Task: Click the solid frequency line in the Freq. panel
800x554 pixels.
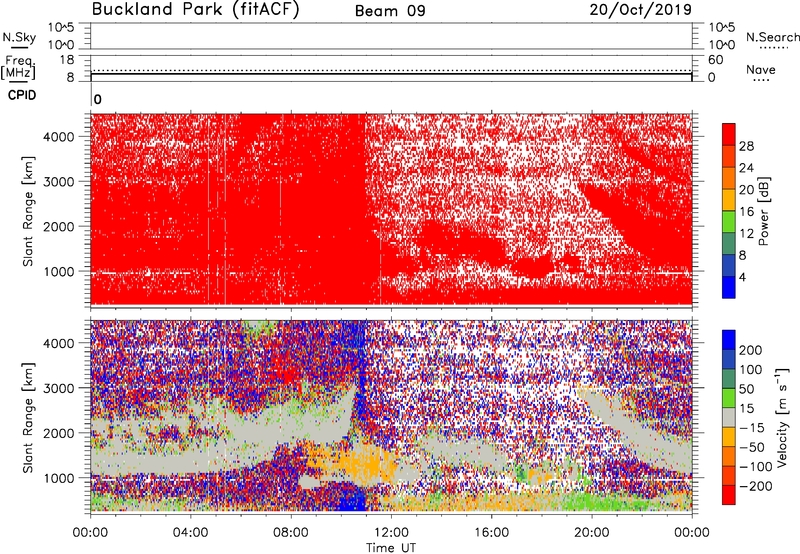Action: point(391,74)
